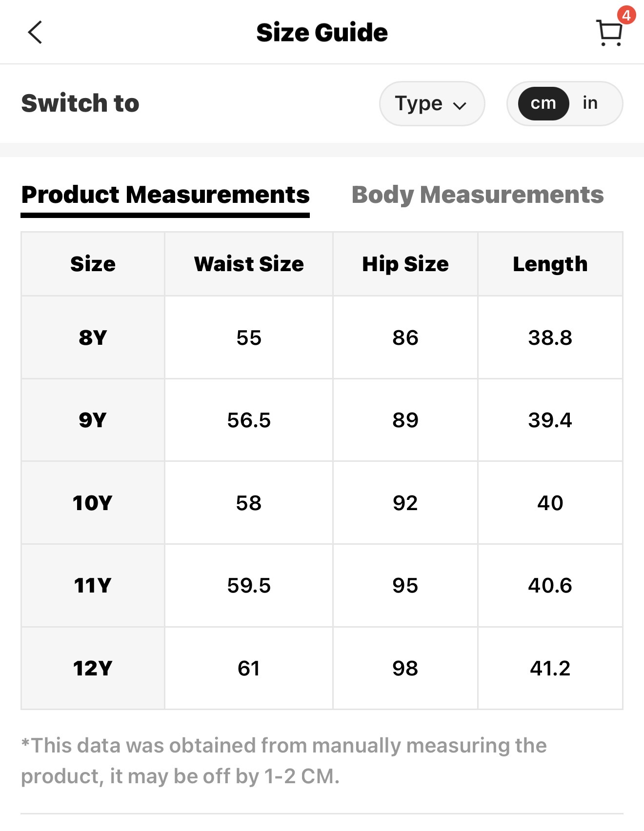644x831 pixels.
Task: Select the 10Y size row
Action: [x=93, y=503]
